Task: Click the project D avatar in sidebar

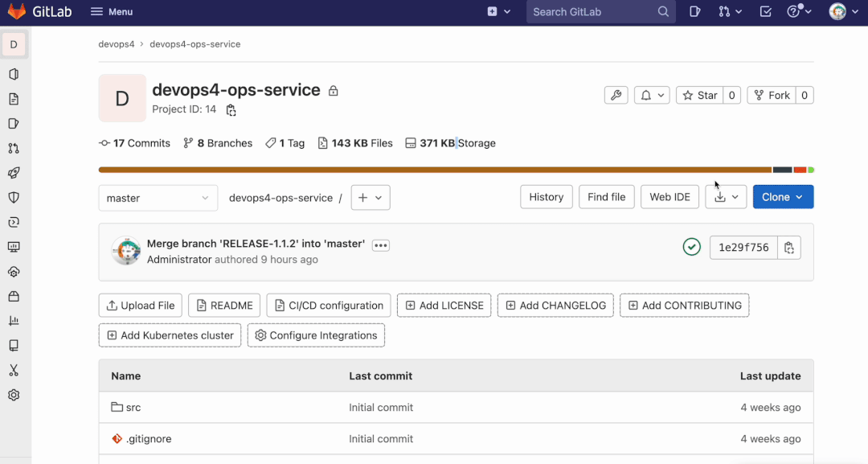Action: (x=14, y=45)
